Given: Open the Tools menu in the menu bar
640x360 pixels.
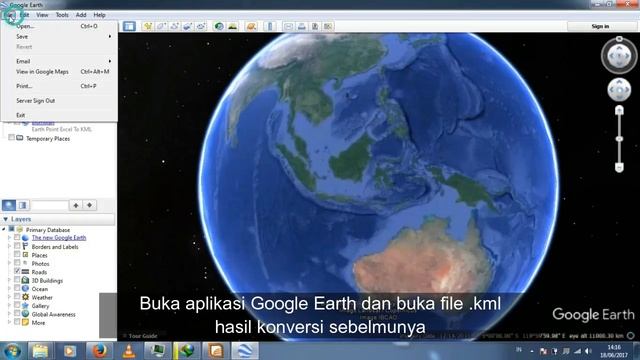Looking at the screenshot, I should [x=62, y=15].
